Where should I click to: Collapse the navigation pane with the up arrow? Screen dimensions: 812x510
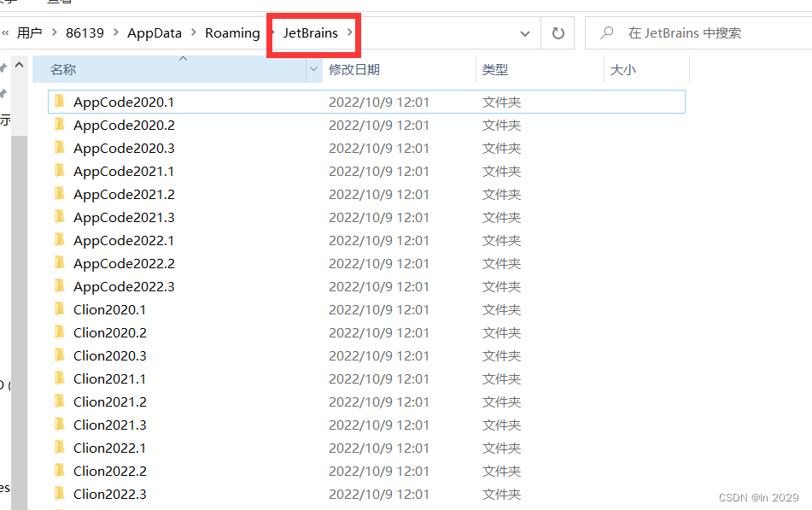(x=19, y=65)
